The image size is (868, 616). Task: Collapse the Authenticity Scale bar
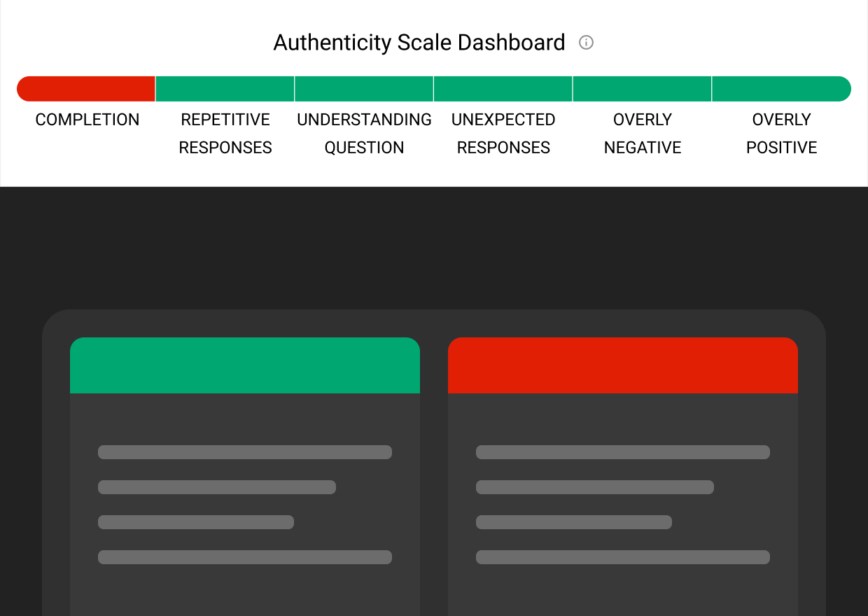[x=434, y=89]
